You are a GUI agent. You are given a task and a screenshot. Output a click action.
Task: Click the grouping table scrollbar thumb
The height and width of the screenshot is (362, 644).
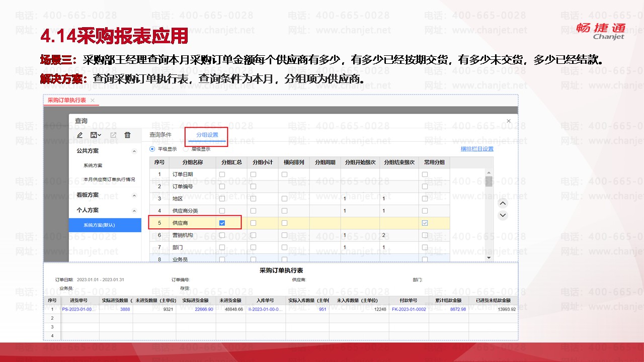pos(489,181)
